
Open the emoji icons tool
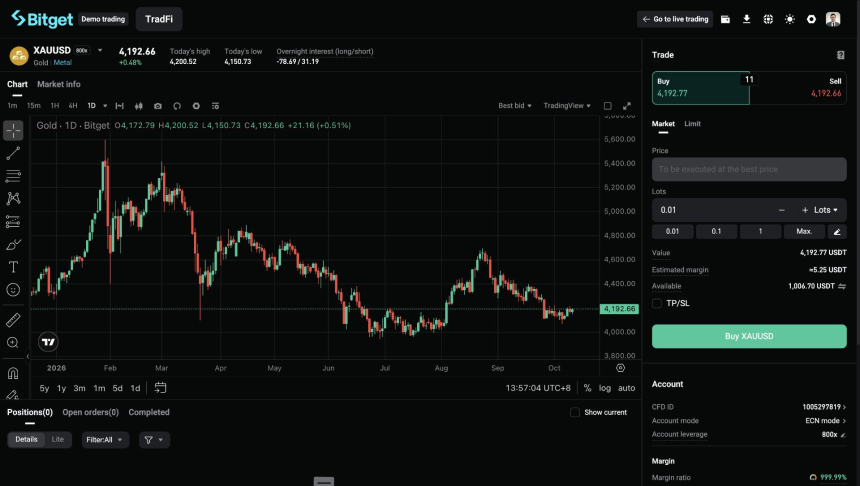coord(13,290)
